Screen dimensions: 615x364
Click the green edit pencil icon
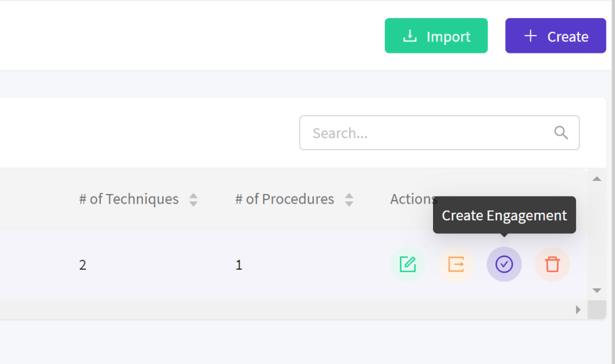pyautogui.click(x=408, y=264)
